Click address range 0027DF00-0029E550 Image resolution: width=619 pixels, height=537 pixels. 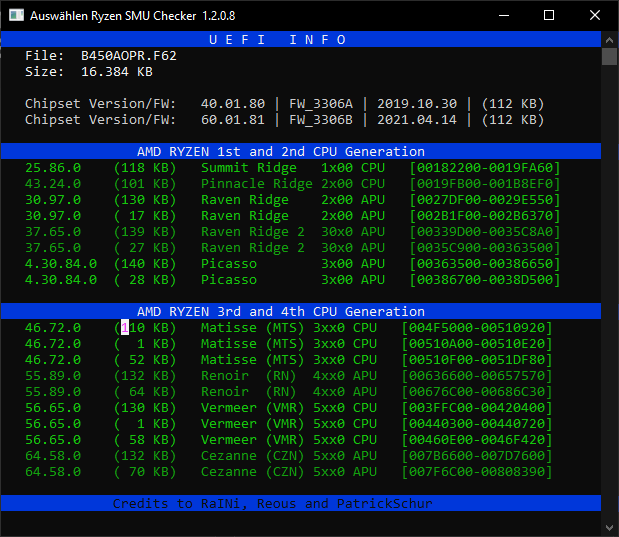485,200
